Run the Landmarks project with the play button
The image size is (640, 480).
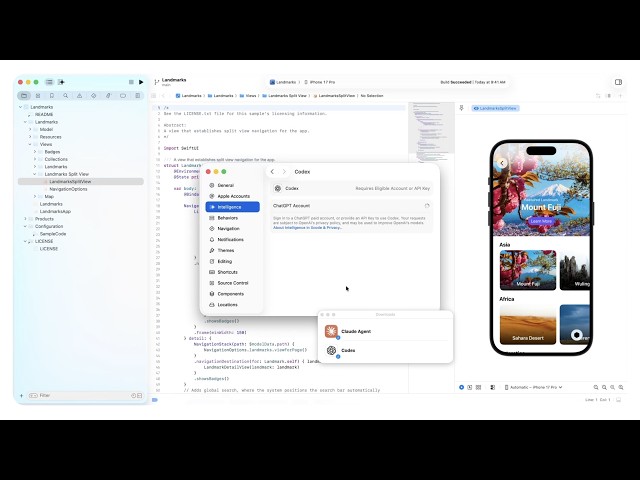pos(141,82)
